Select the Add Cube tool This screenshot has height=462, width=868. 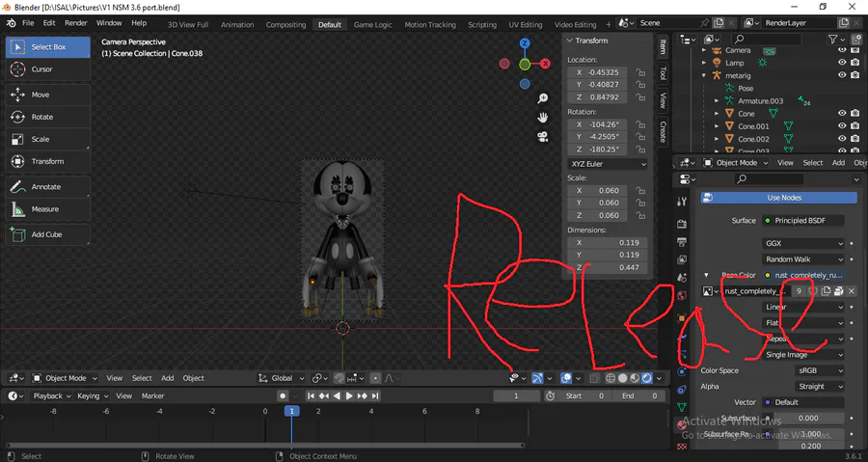48,234
